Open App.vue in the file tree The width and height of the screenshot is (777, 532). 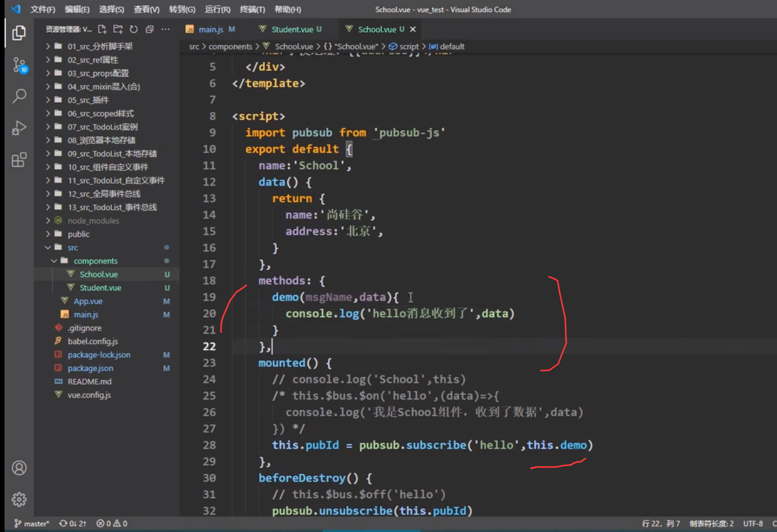click(x=88, y=301)
